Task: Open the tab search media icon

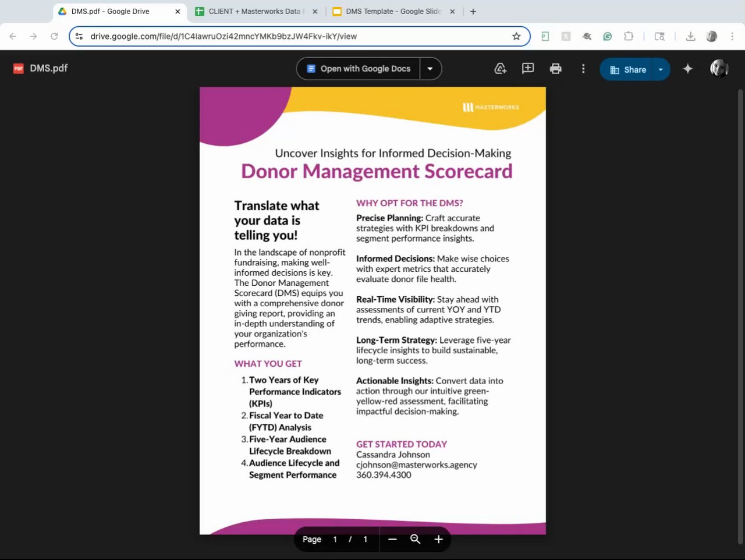Action: click(659, 36)
